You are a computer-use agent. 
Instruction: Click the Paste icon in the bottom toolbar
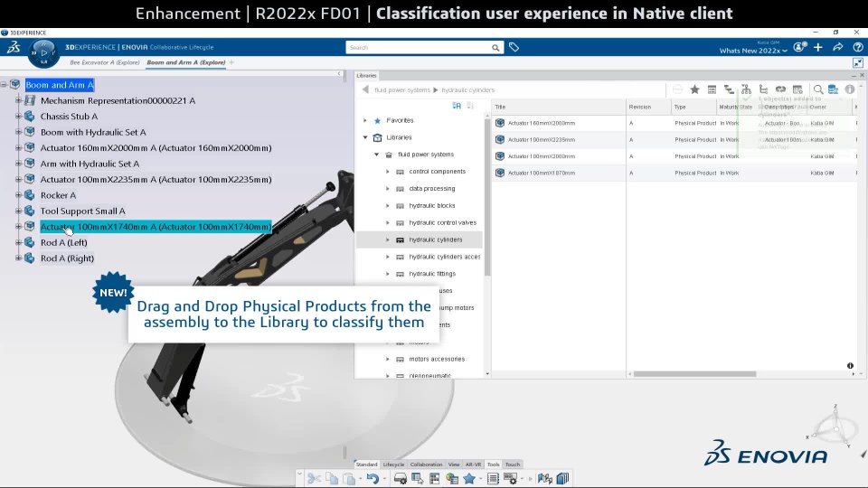(x=349, y=479)
